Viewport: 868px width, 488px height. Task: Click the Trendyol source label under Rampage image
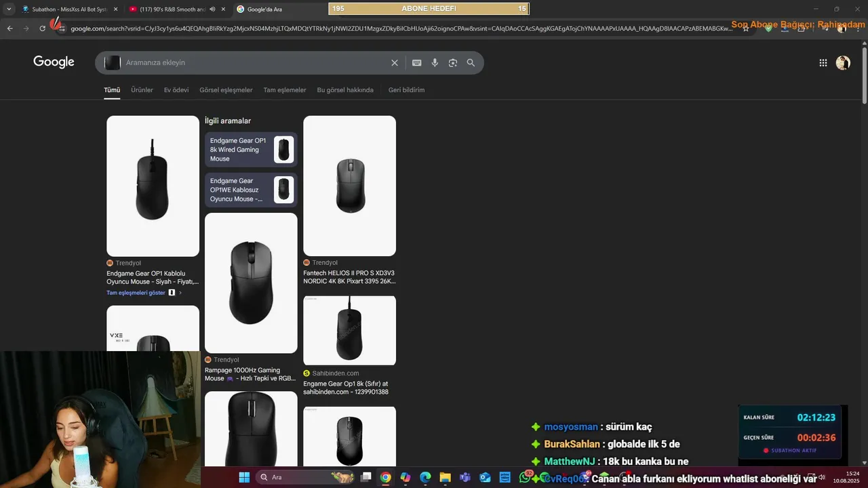pyautogui.click(x=226, y=360)
